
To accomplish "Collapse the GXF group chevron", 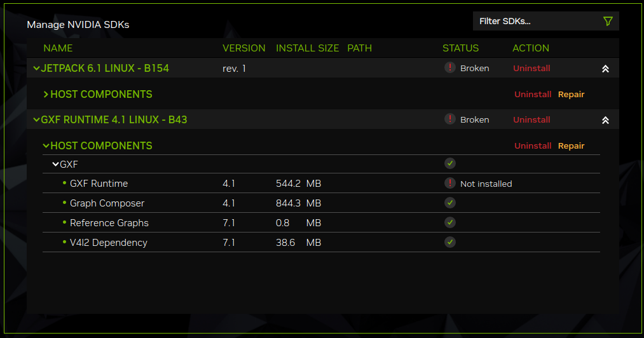I will [55, 165].
